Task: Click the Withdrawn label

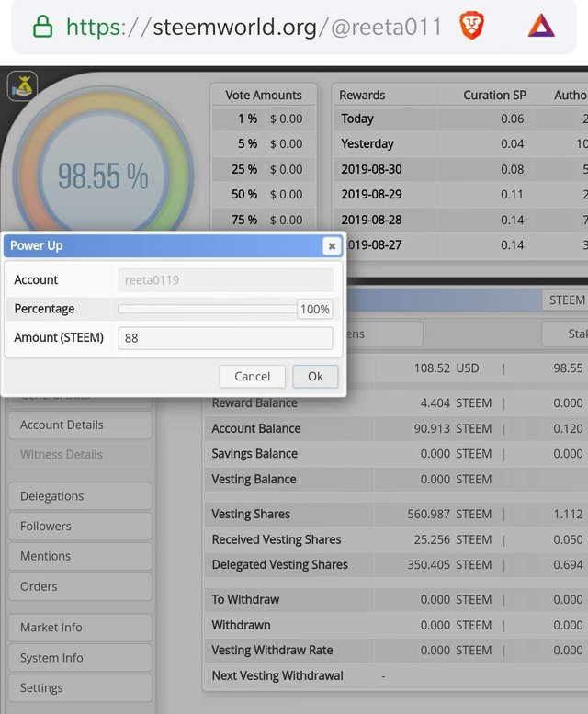Action: (241, 625)
